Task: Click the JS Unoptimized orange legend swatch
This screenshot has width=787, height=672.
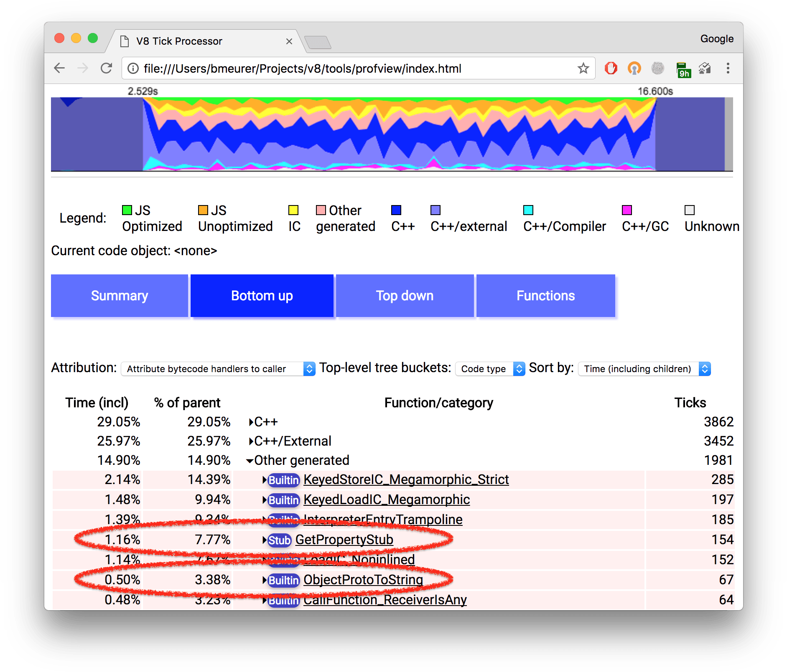Action: tap(203, 210)
